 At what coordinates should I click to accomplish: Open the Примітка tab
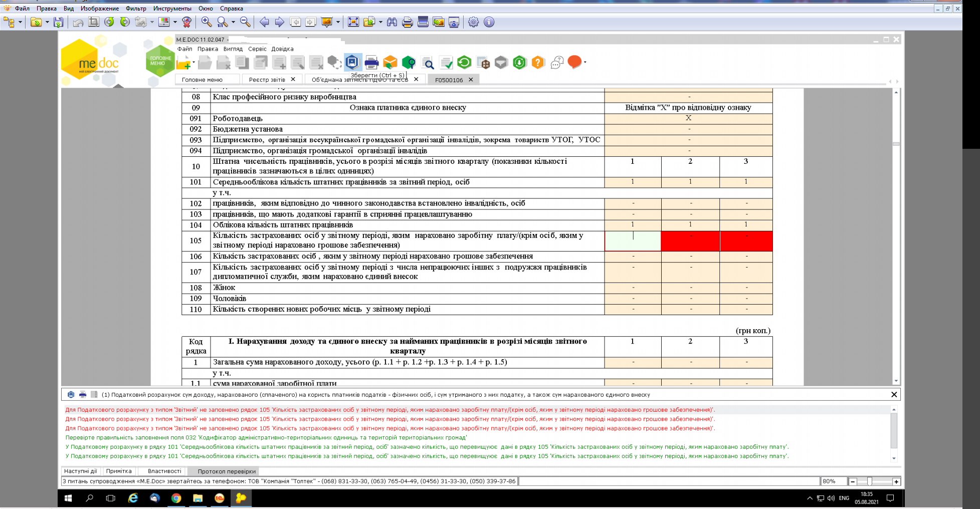119,471
